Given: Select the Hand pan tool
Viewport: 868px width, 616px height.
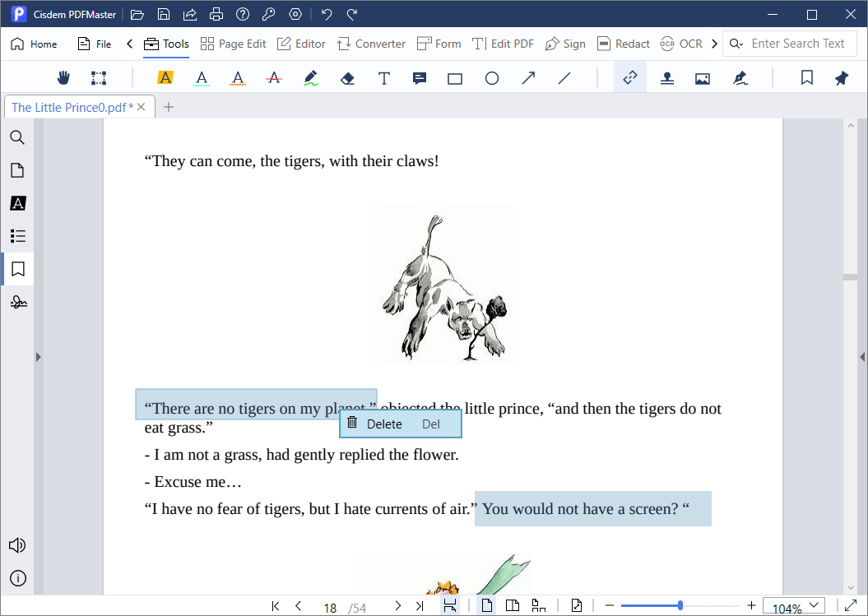Looking at the screenshot, I should (63, 78).
